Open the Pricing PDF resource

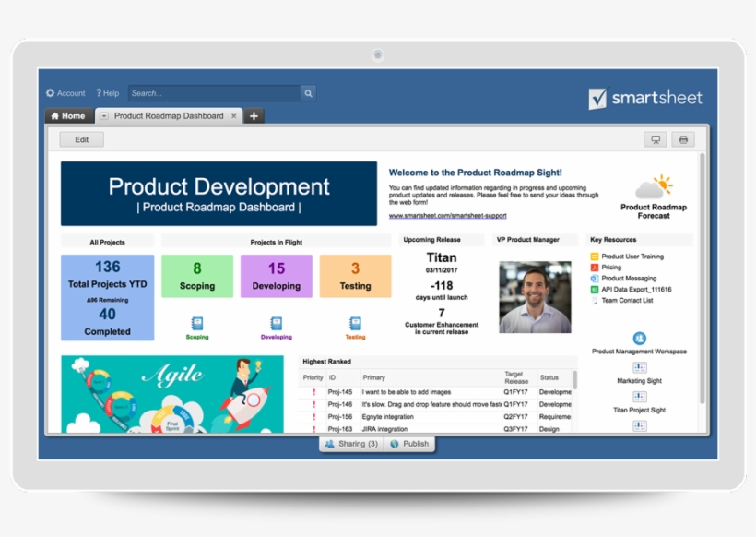point(611,268)
